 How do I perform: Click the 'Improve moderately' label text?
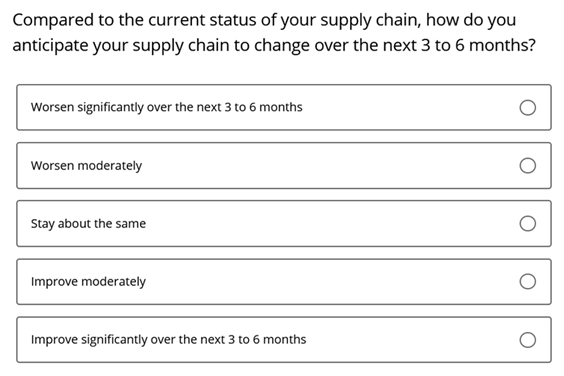coord(88,281)
